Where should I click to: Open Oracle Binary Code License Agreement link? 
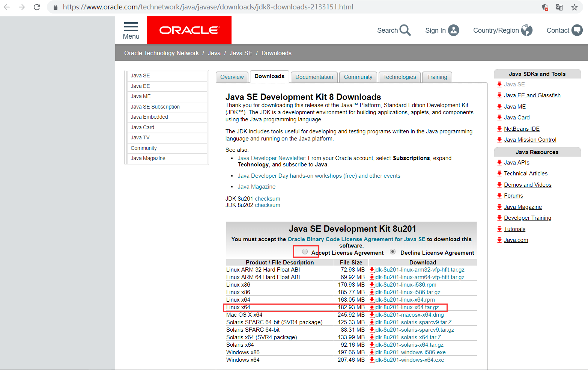(x=356, y=239)
